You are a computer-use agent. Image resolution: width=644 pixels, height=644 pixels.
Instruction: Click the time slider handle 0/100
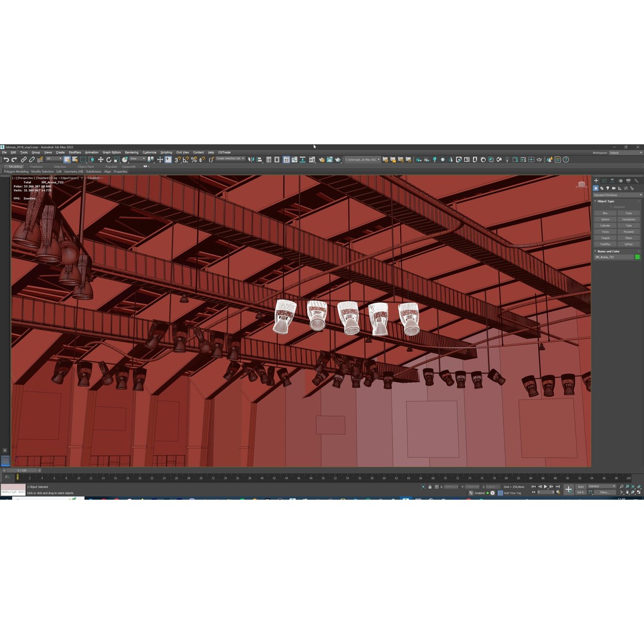tap(22, 470)
